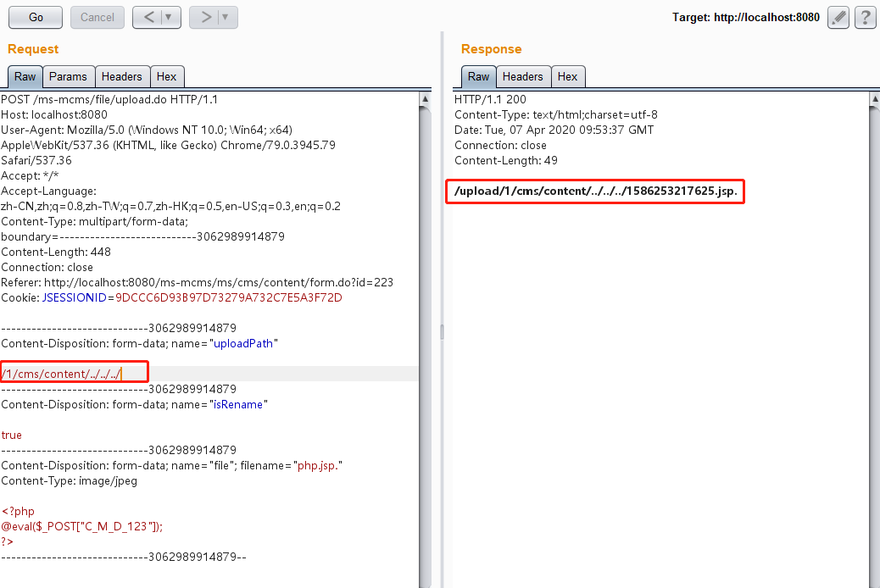Click the Response panel heading
This screenshot has height=588, width=880.
[x=492, y=49]
